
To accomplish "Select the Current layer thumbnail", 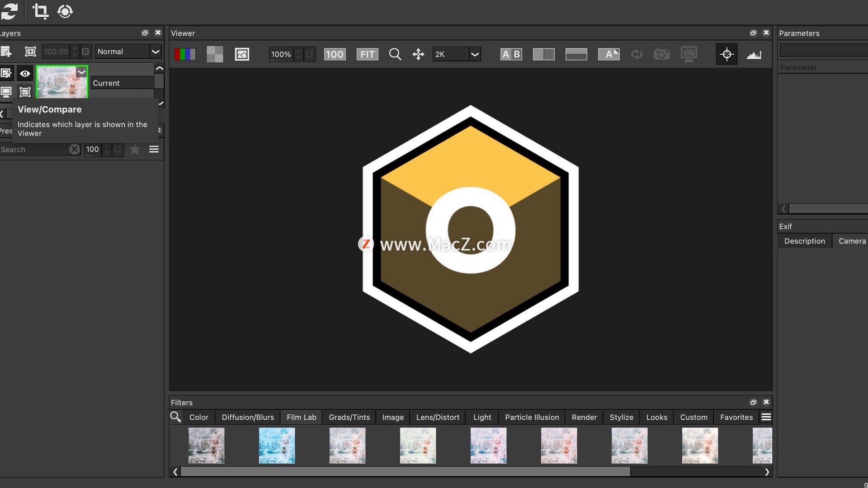I will click(62, 82).
